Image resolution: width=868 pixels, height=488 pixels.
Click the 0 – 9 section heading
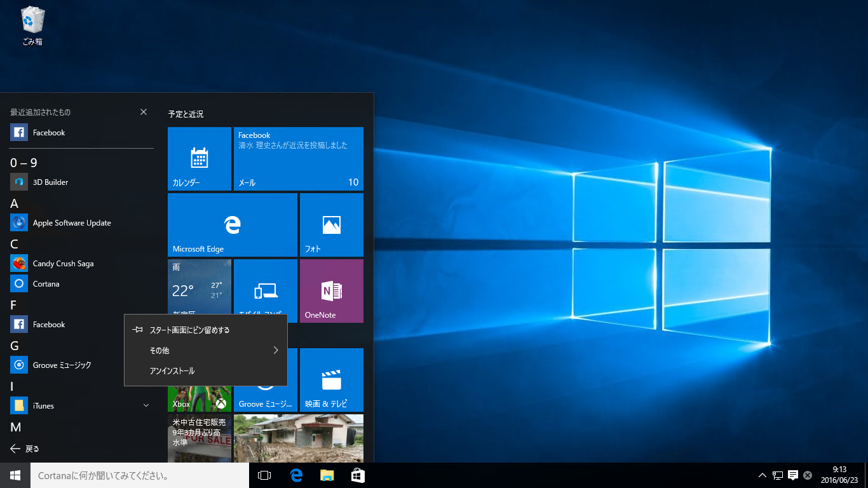pyautogui.click(x=24, y=163)
